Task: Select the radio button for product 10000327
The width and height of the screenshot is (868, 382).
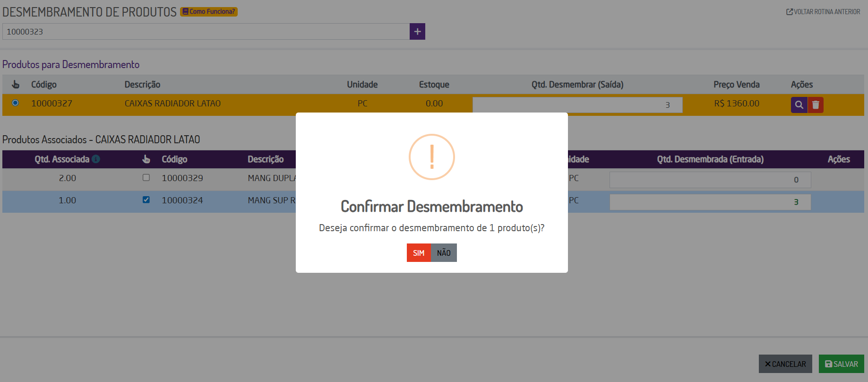Action: tap(16, 103)
